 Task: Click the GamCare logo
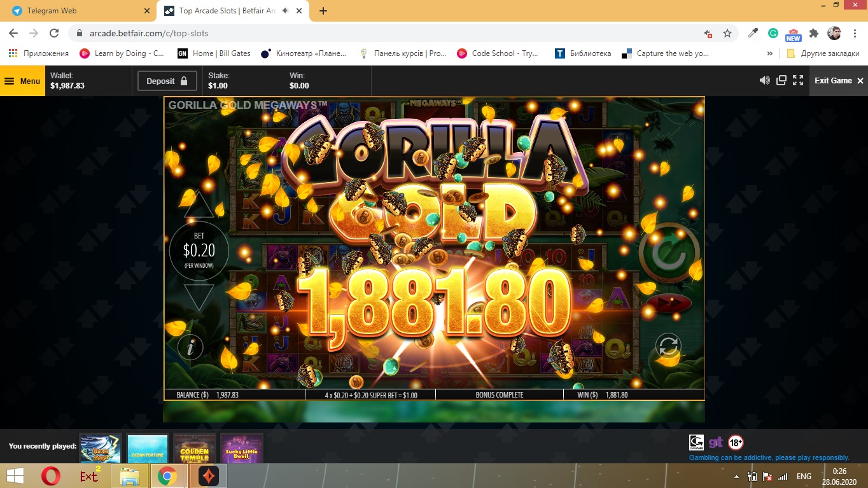coord(696,442)
